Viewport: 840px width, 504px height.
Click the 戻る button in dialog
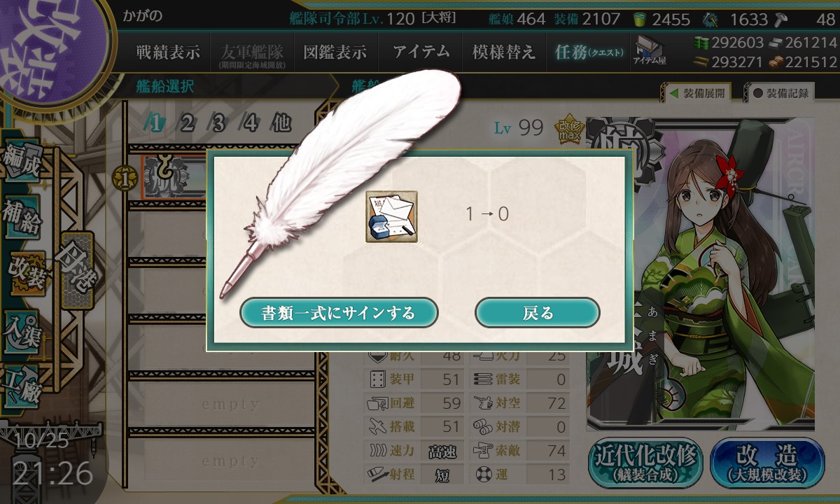pyautogui.click(x=538, y=312)
